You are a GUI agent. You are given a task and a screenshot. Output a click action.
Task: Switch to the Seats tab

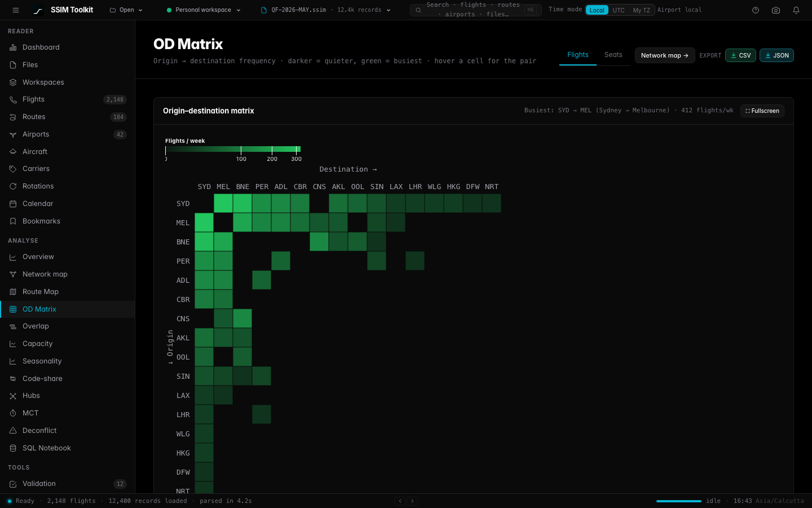[x=614, y=55]
